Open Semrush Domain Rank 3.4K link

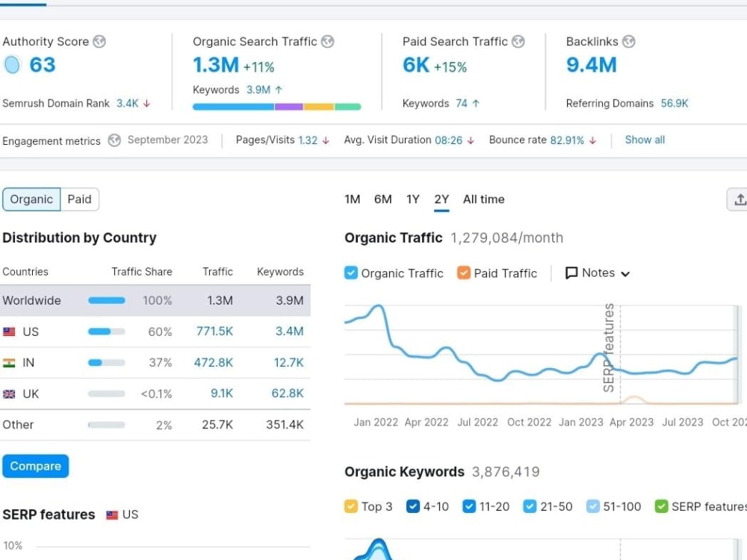(x=128, y=103)
